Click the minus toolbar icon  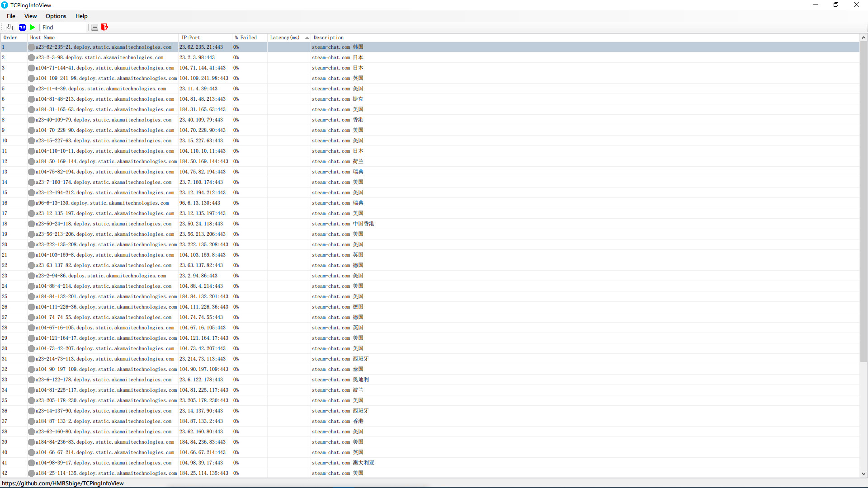94,27
